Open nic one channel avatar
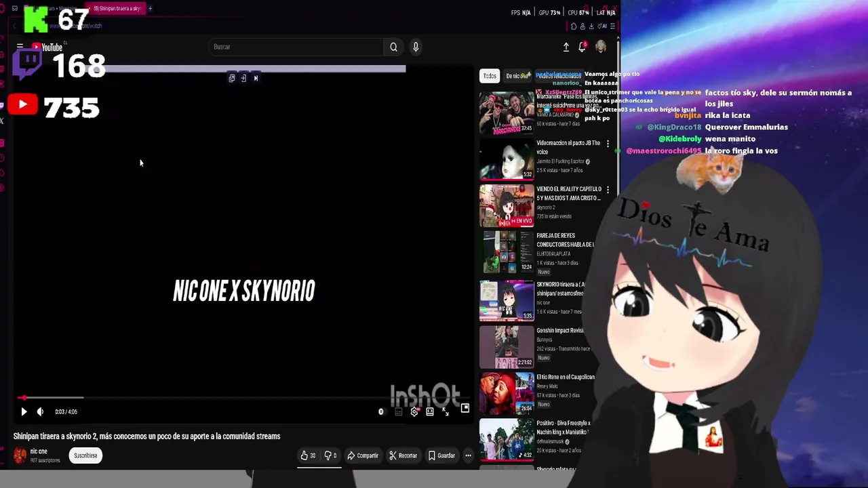Image resolution: width=868 pixels, height=488 pixels. pyautogui.click(x=20, y=455)
